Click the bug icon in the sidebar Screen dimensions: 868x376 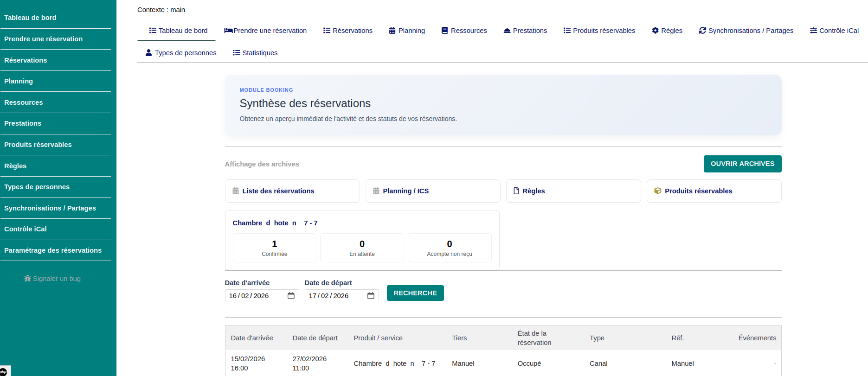coord(27,279)
